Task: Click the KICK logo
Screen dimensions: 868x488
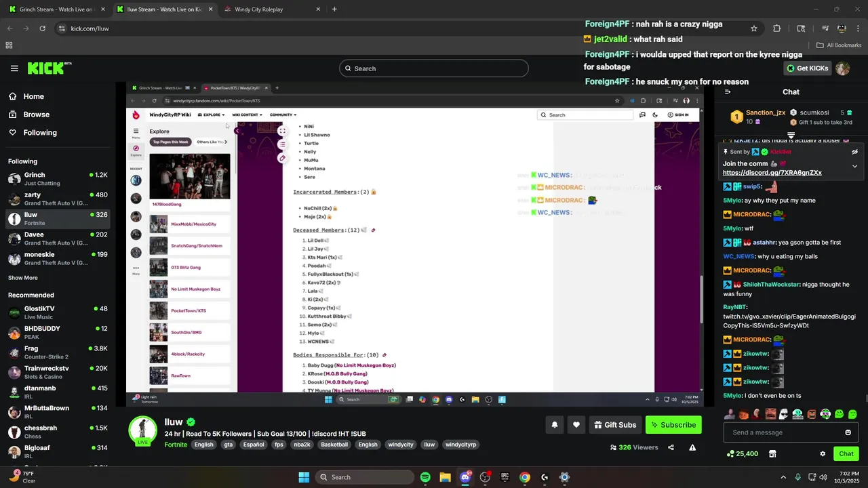Action: pos(49,68)
